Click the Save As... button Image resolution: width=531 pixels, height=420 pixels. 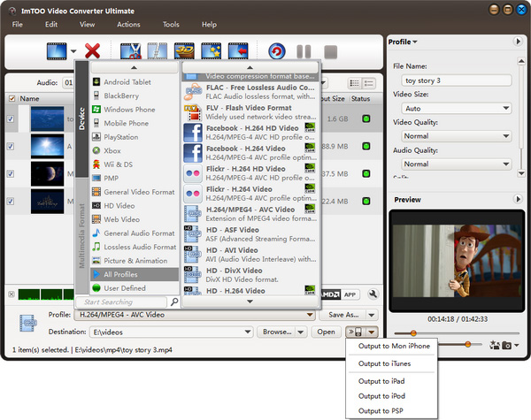click(343, 315)
